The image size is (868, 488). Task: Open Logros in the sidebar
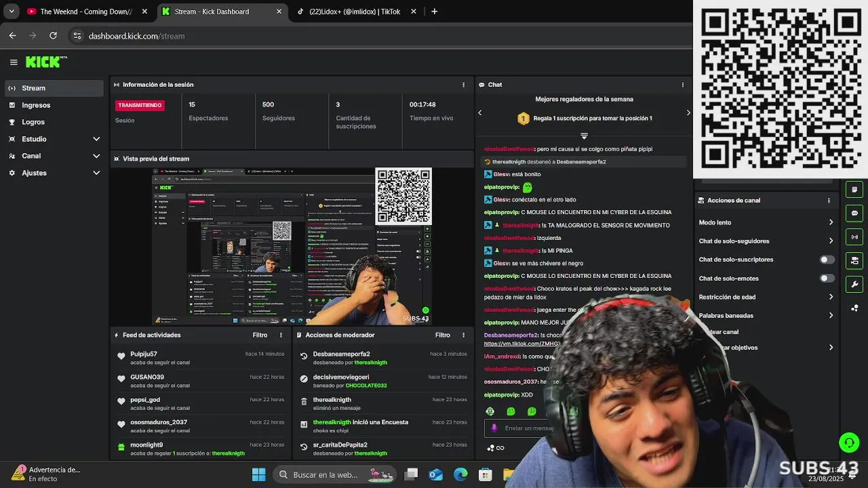coord(54,122)
